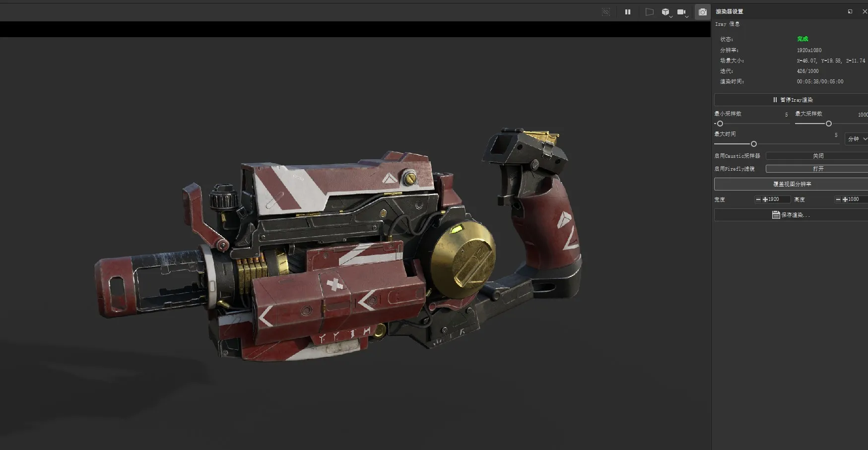Click the plus stepper for 高度

click(845, 199)
